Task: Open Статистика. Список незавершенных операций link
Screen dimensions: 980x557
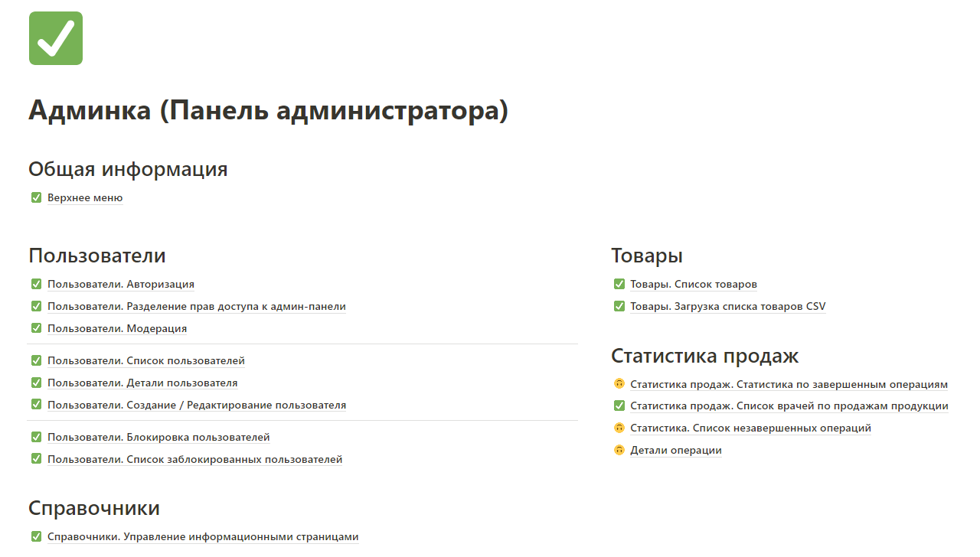Action: click(x=750, y=428)
